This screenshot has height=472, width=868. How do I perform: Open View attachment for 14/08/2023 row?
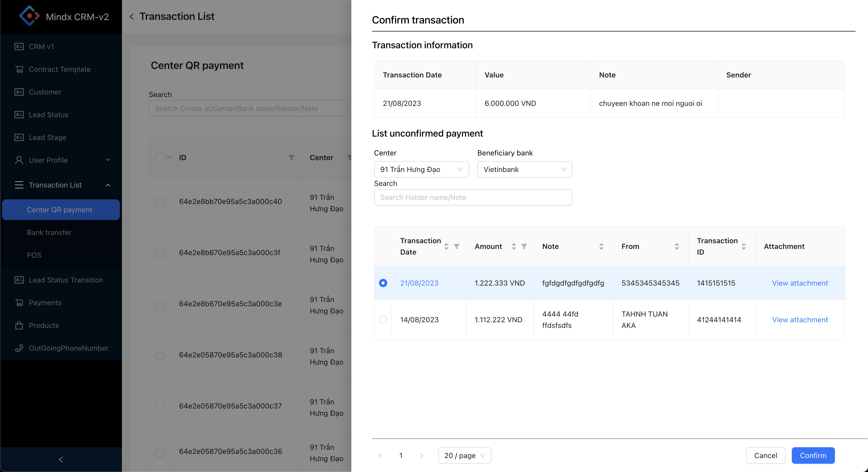[x=800, y=319]
